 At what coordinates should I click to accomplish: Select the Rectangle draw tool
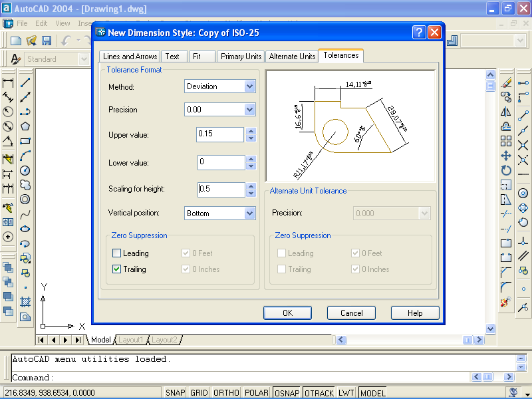coord(25,141)
